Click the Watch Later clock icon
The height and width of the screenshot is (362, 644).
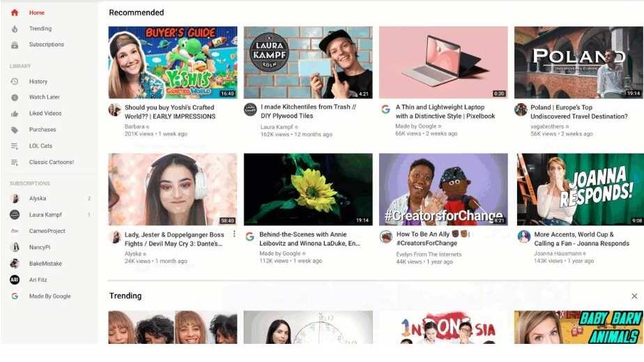click(15, 98)
